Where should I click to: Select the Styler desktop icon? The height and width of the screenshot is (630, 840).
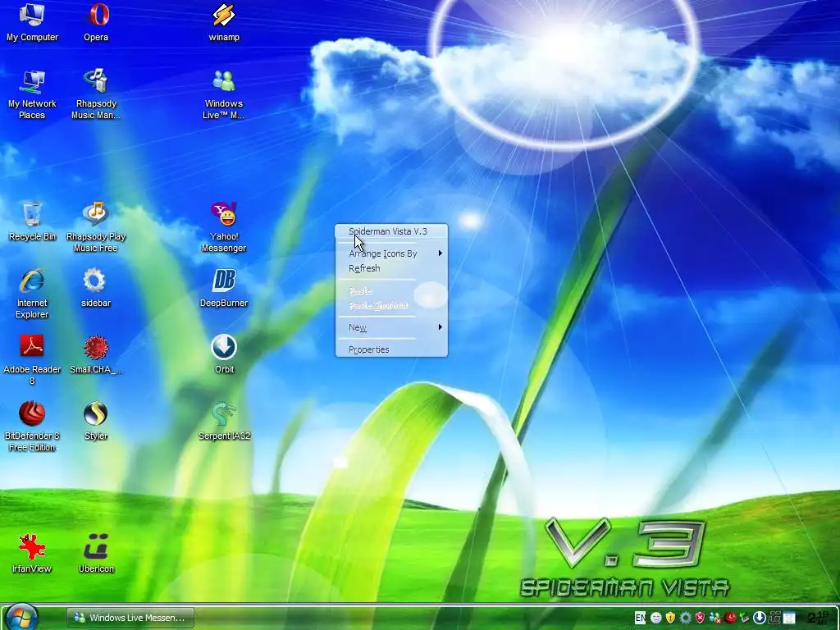pos(96,421)
